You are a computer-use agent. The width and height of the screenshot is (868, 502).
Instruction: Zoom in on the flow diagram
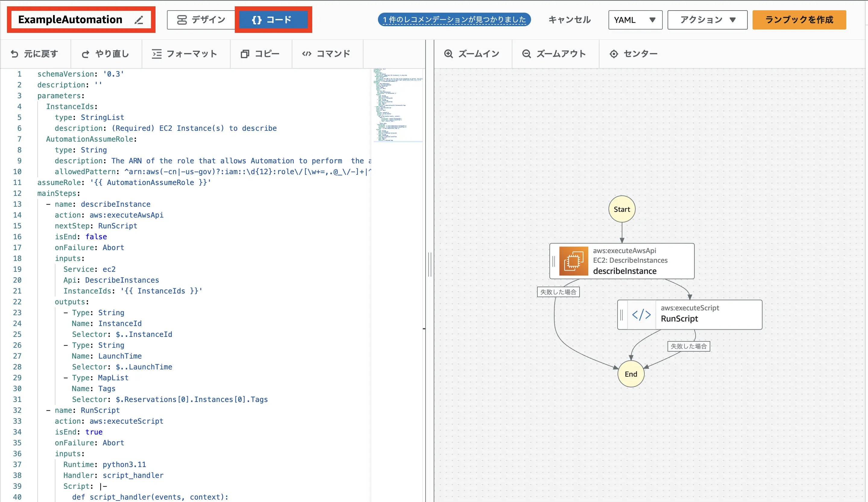[x=473, y=54]
